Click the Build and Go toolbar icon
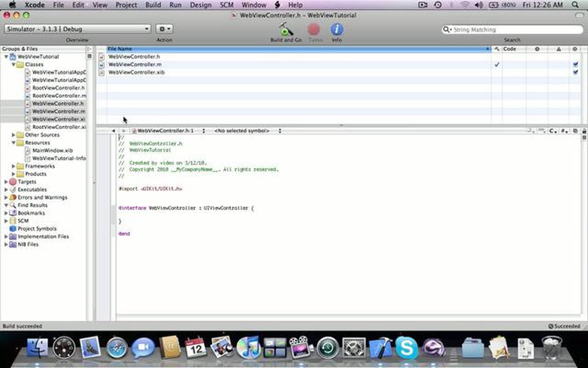Image resolution: width=588 pixels, height=368 pixels. [286, 29]
